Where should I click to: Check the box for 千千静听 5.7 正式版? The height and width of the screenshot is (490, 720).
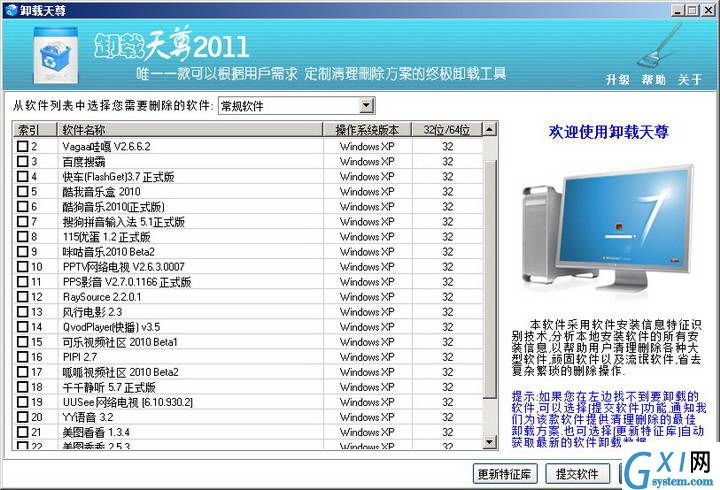[22, 387]
